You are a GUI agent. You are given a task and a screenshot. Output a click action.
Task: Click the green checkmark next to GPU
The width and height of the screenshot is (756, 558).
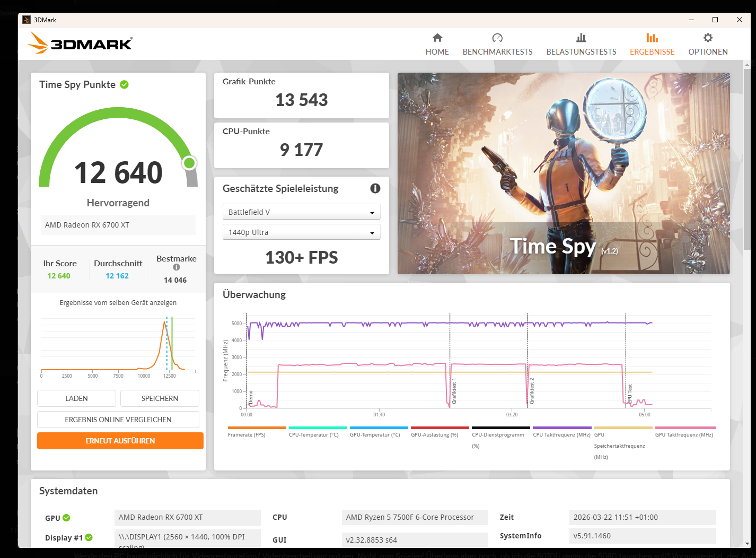tap(66, 518)
